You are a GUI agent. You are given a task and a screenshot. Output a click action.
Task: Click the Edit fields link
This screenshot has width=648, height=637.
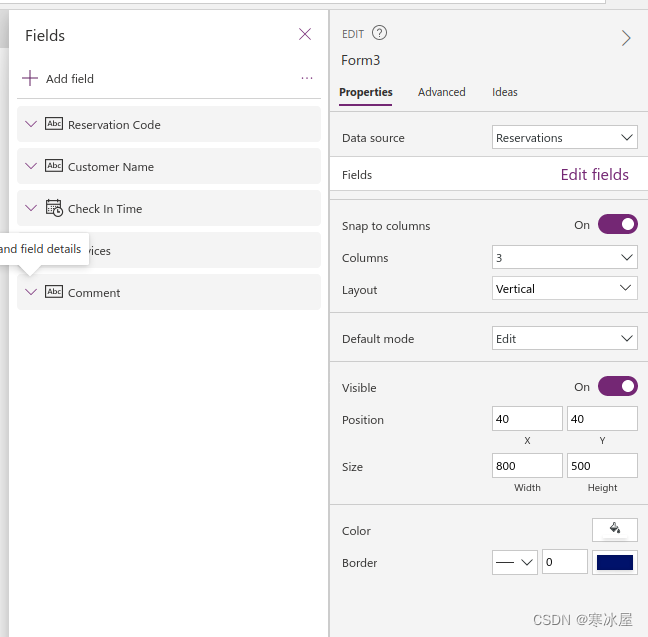pos(594,175)
